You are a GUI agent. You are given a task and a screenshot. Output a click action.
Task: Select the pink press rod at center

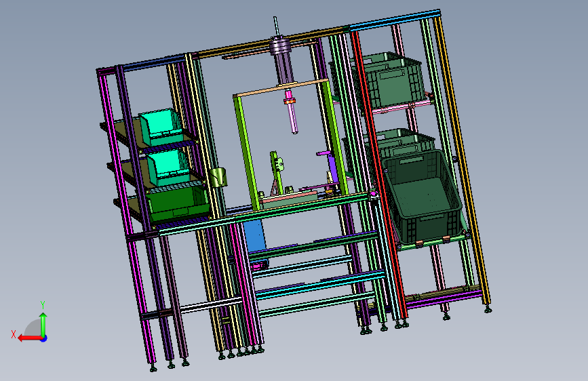291,111
